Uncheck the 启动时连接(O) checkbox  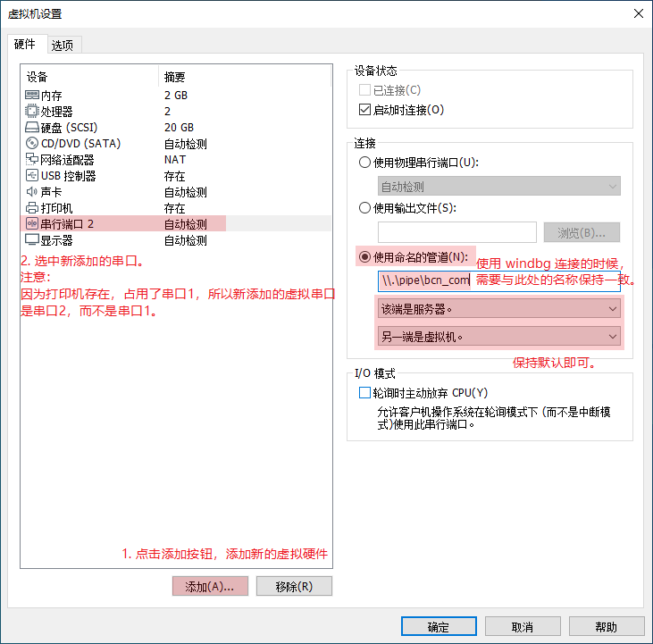point(364,110)
